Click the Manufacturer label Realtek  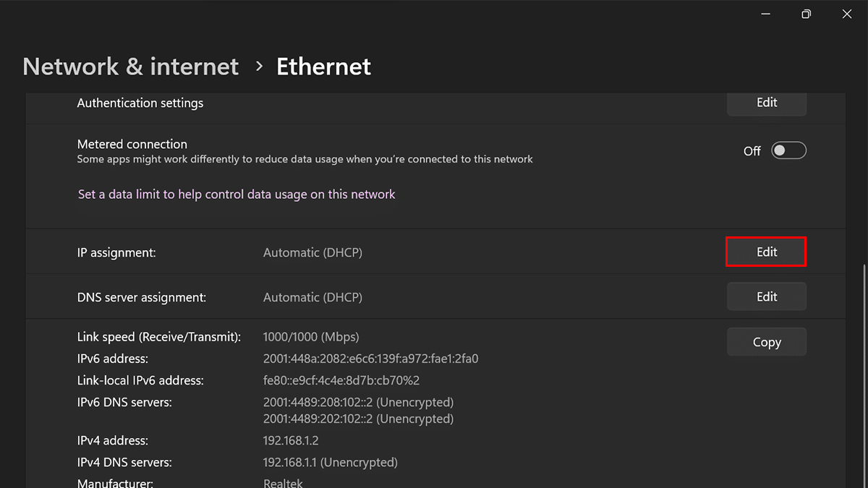[283, 482]
